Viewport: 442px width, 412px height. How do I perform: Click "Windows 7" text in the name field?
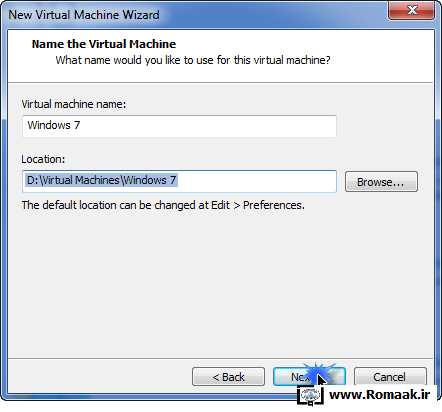[x=54, y=125]
